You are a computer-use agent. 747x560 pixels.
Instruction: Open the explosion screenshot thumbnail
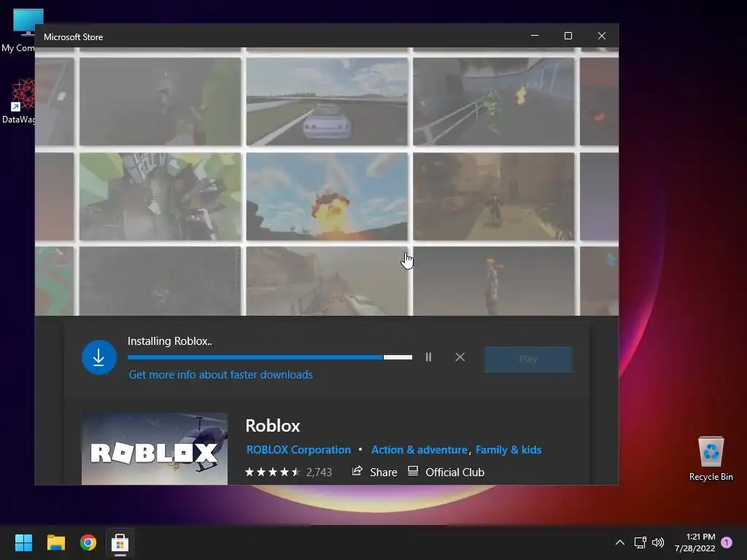coord(327,196)
